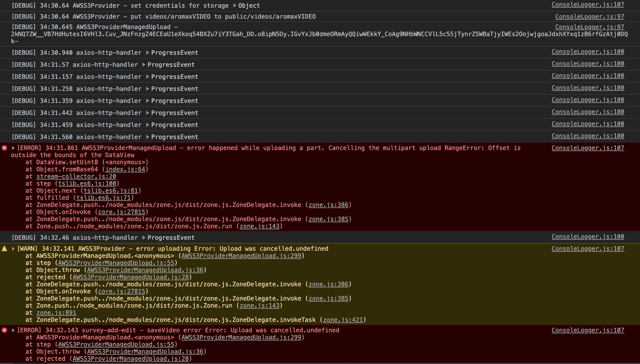
Task: Expand ProgressEvent logged at 34:31.560
Action: tap(148, 137)
